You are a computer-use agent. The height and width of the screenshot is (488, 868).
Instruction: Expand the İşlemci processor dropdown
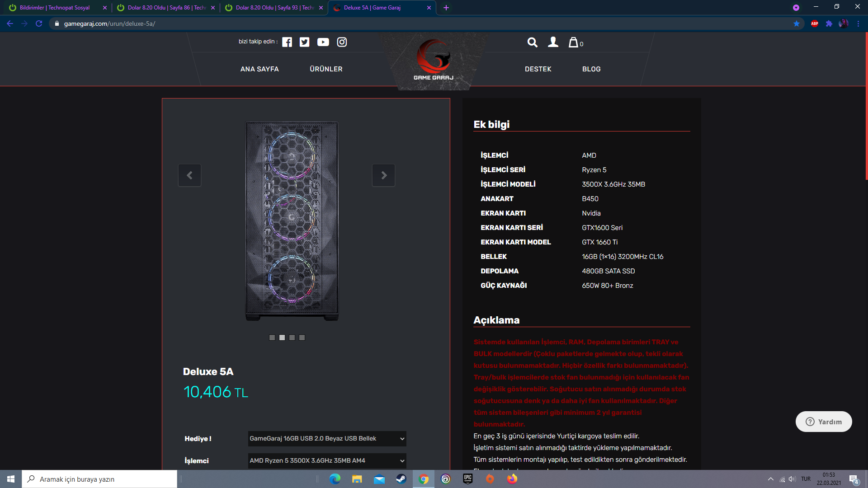pos(327,460)
